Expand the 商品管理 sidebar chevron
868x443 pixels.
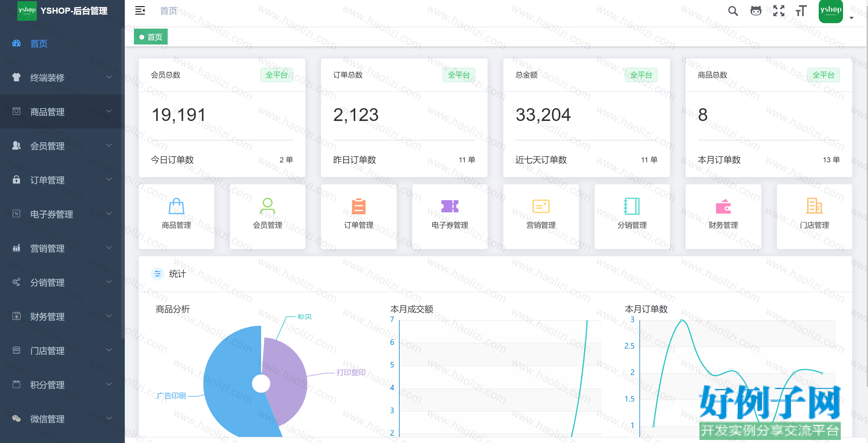(109, 111)
